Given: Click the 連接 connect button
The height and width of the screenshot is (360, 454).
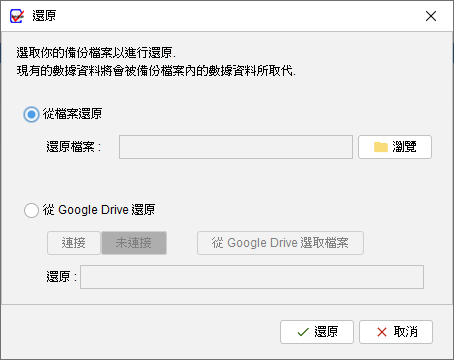Looking at the screenshot, I should 74,243.
